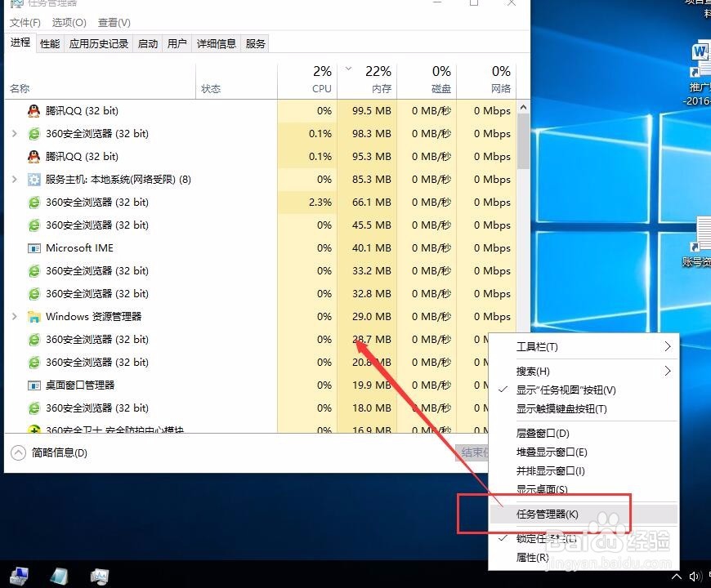The width and height of the screenshot is (711, 588).
Task: Choose 堆叠显示窗口(E) from the context menu
Action: click(584, 452)
